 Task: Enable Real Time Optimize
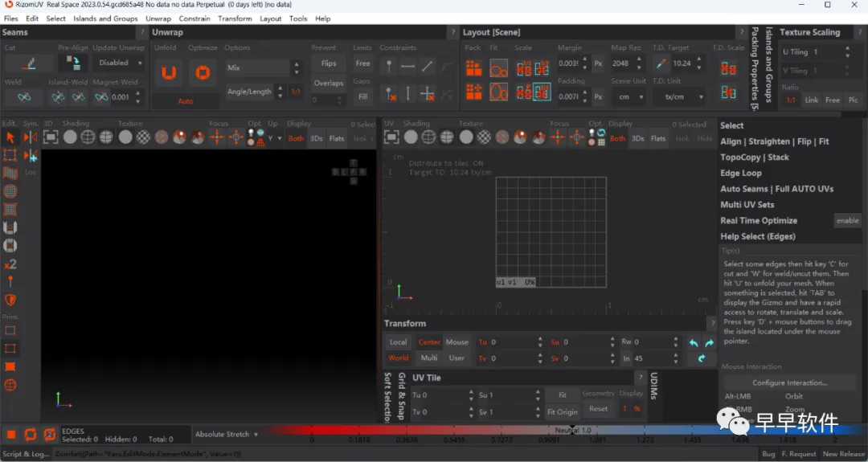pyautogui.click(x=847, y=220)
